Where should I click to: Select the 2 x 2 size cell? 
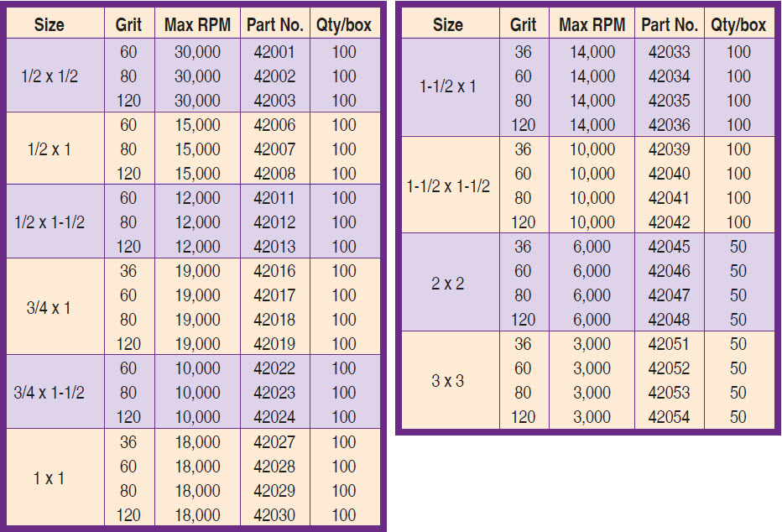pos(448,284)
